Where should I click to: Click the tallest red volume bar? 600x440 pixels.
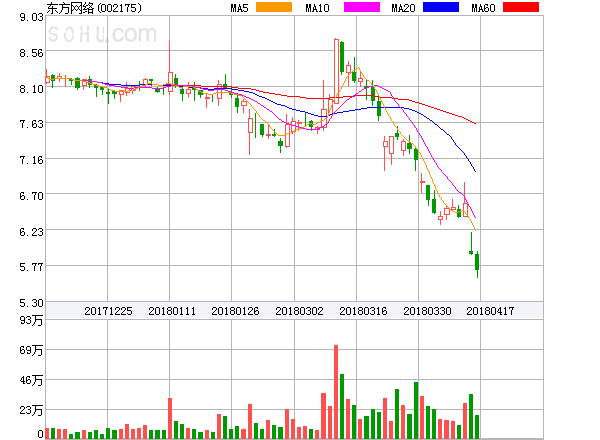[x=336, y=392]
